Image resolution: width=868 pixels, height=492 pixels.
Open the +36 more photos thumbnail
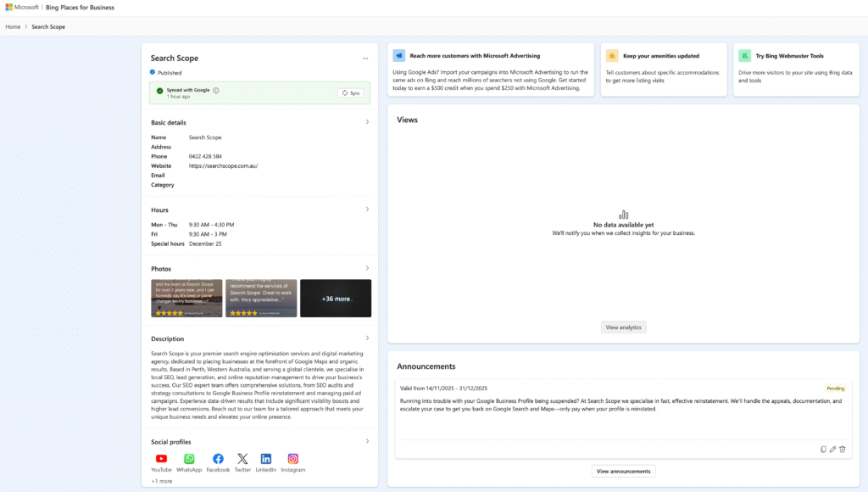334,298
